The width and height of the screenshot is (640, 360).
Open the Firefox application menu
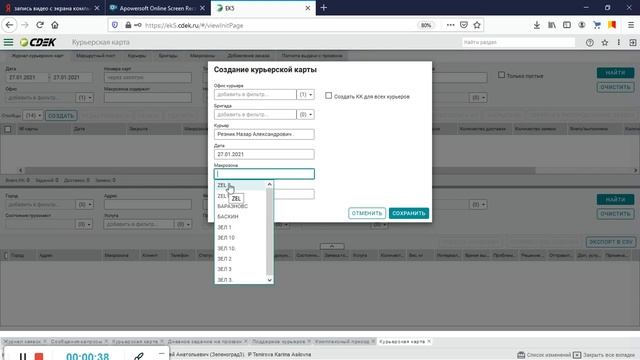[x=631, y=25]
